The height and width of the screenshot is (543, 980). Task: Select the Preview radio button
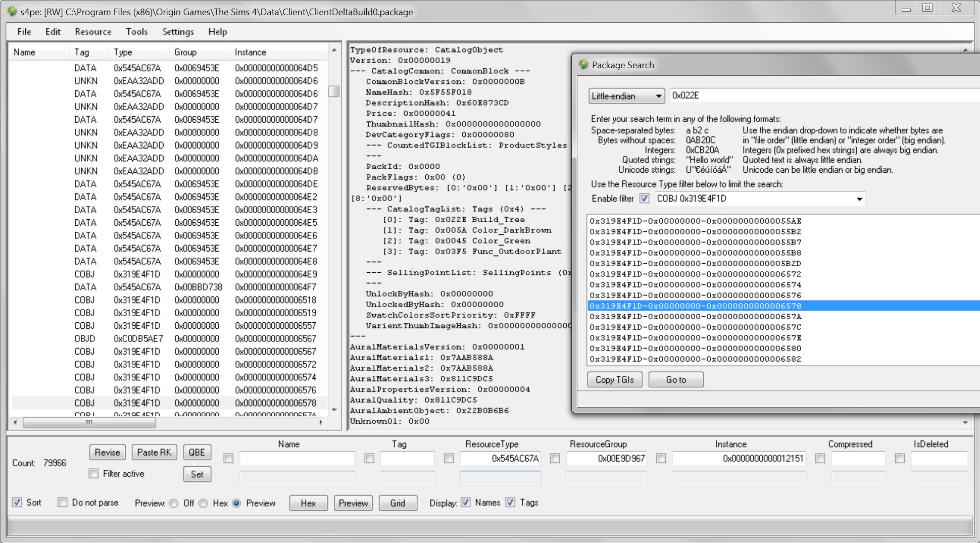(x=236, y=503)
